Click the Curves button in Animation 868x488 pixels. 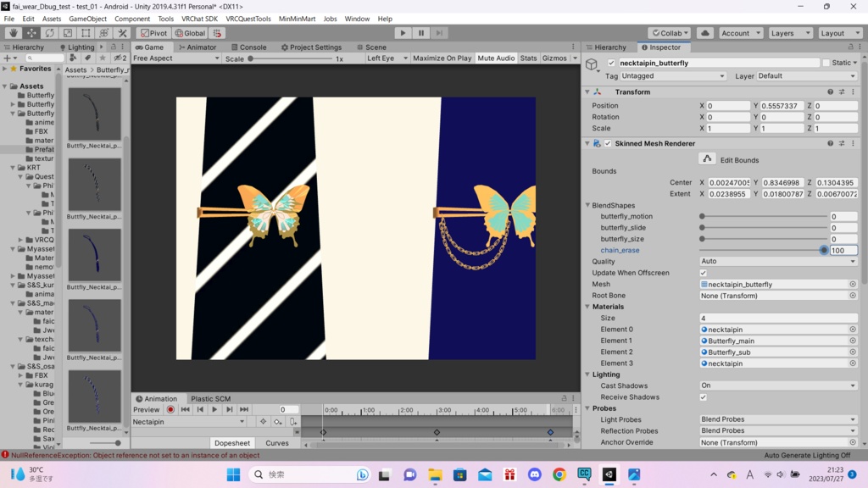276,443
